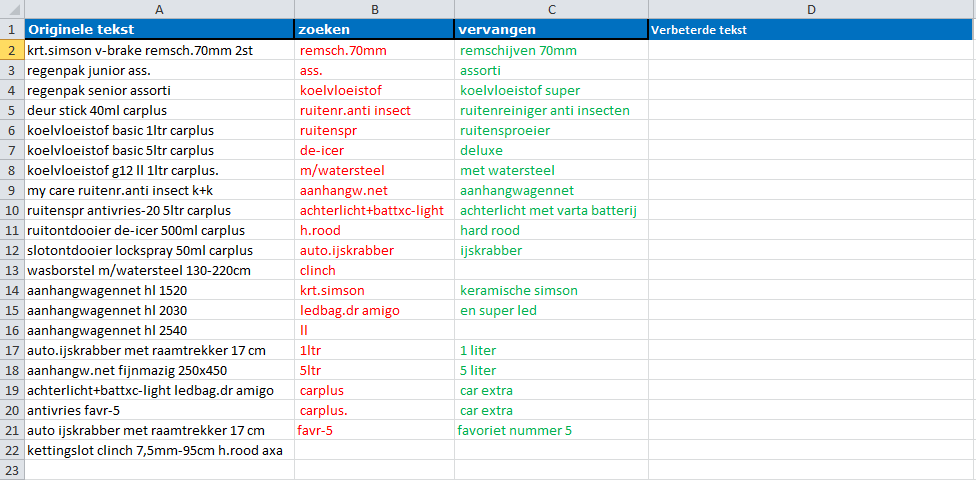The width and height of the screenshot is (976, 480).
Task: Select cell with 'ruitenreiniger anti insecten'
Action: tap(551, 110)
